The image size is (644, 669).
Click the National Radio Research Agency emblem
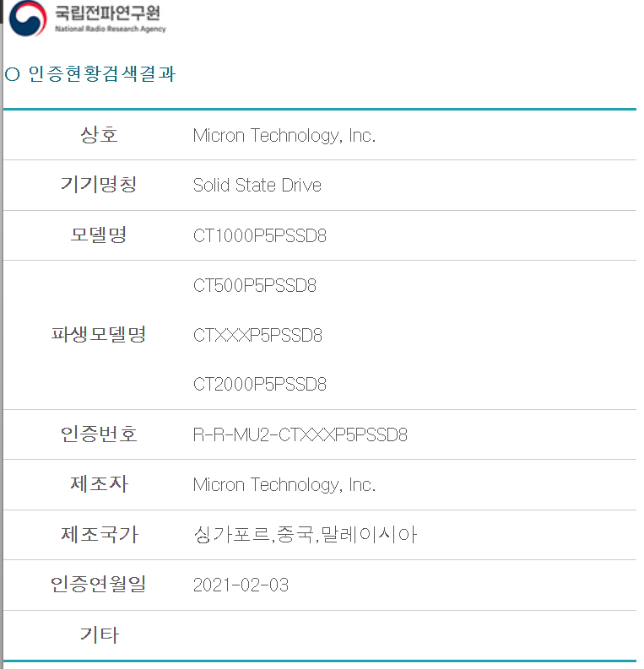(x=28, y=19)
